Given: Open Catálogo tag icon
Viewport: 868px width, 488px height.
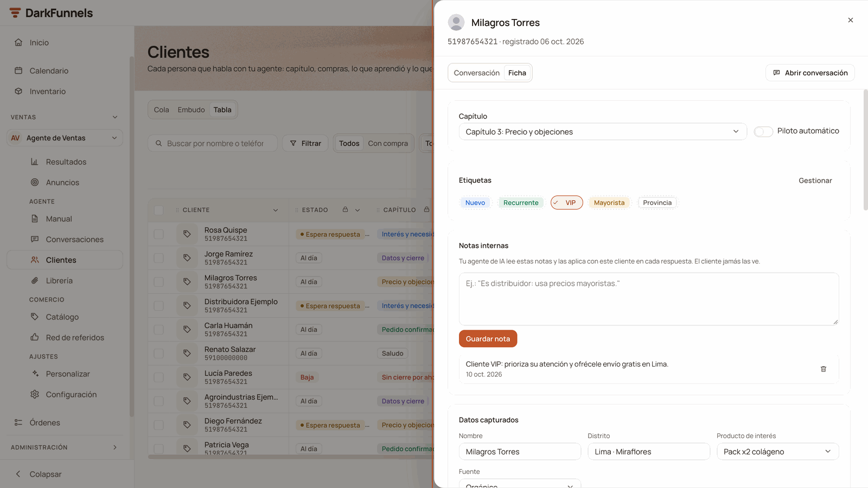Looking at the screenshot, I should [x=35, y=317].
